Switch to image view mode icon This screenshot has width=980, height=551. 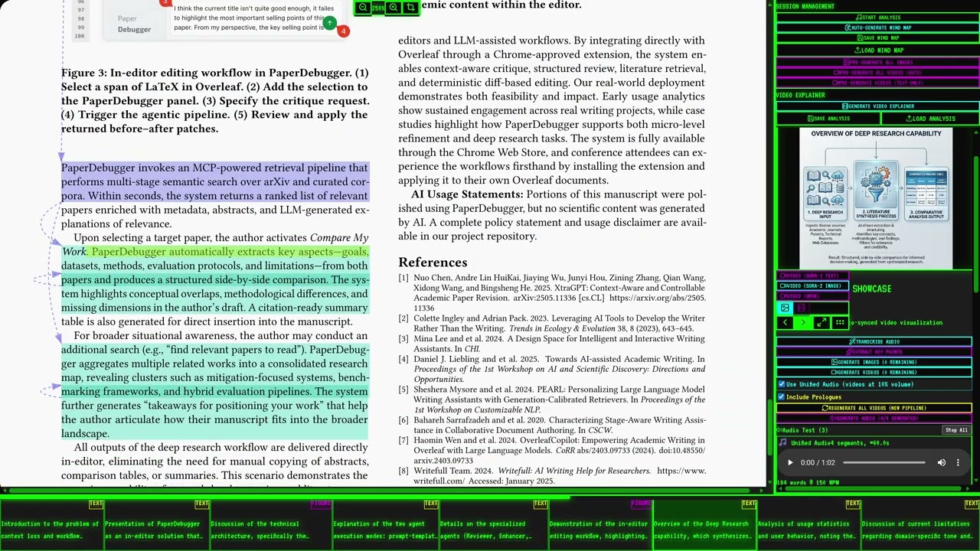[x=785, y=308]
